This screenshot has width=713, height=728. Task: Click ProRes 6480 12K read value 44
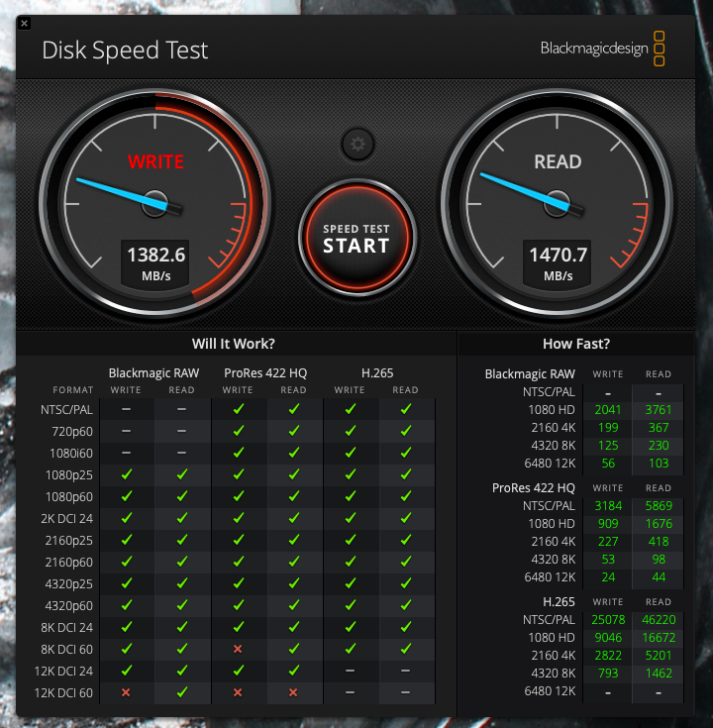point(659,576)
